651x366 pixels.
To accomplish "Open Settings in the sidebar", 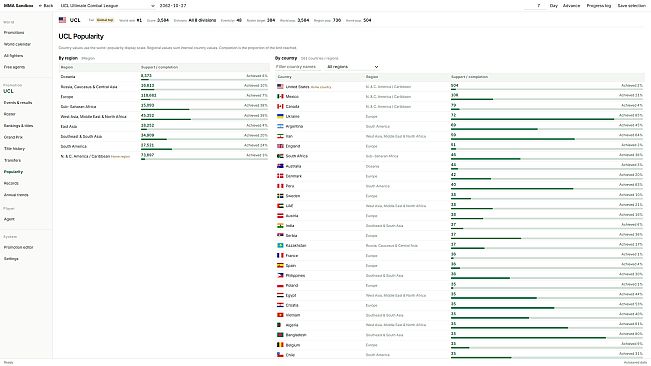I will pyautogui.click(x=11, y=259).
